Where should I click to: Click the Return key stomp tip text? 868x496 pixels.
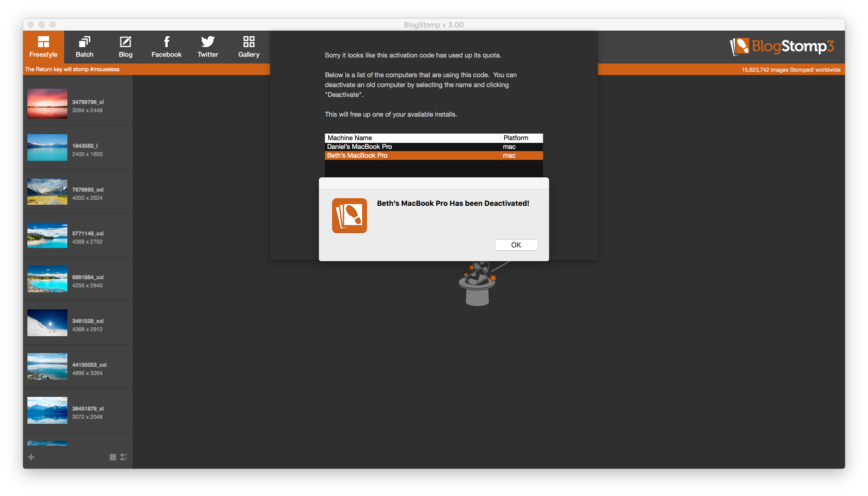(72, 70)
